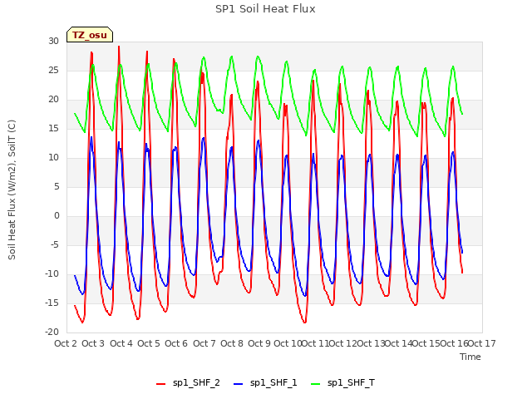This screenshot has width=532, height=399.
Task: Click the TZ_osu annotation label
Action: [x=90, y=35]
